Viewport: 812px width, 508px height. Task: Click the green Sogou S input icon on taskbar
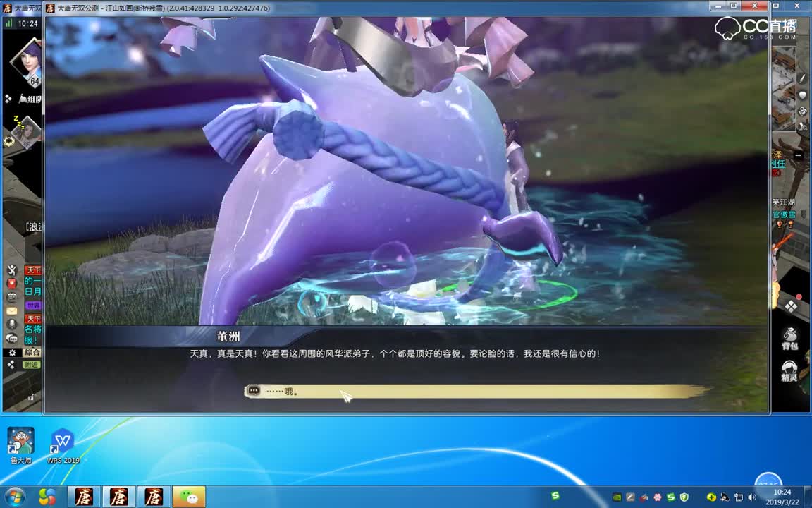[555, 495]
